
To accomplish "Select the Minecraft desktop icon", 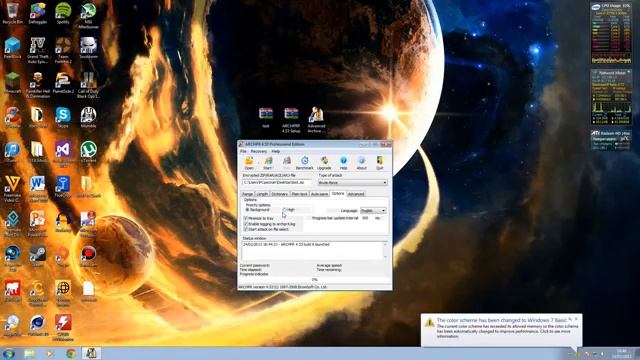I will point(12,83).
